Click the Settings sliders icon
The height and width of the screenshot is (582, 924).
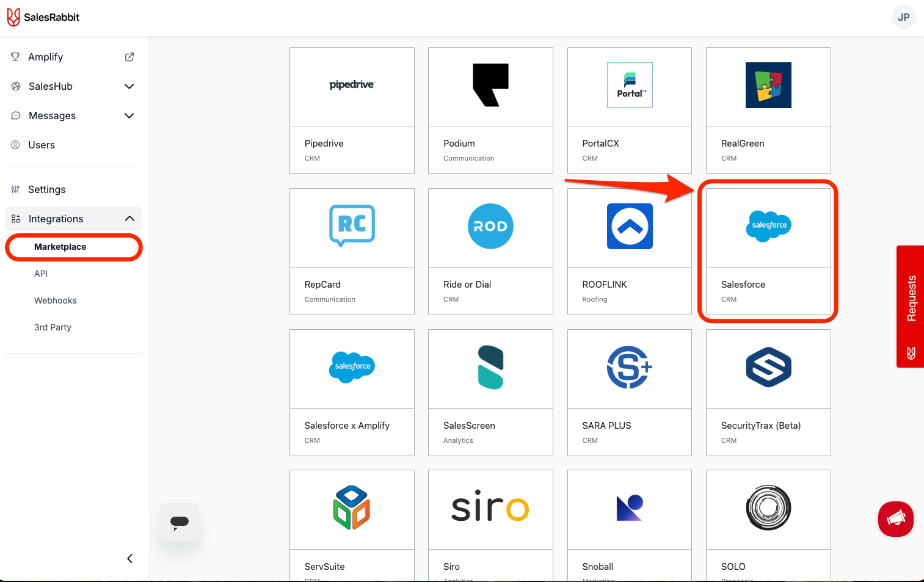click(15, 189)
